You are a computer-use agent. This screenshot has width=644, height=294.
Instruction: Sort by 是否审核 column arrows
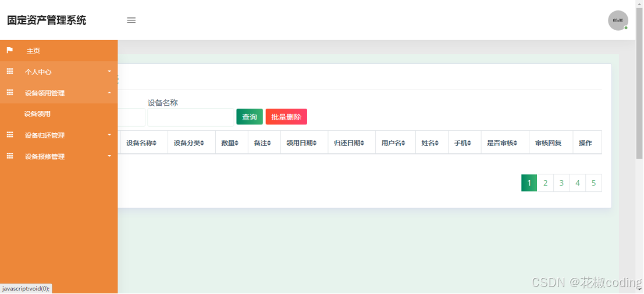point(515,143)
